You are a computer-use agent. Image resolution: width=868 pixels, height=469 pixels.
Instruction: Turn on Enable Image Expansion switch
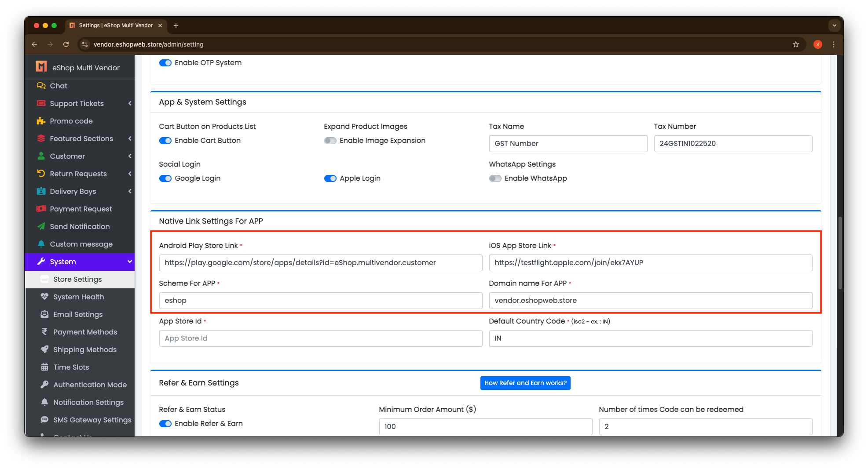(x=330, y=141)
